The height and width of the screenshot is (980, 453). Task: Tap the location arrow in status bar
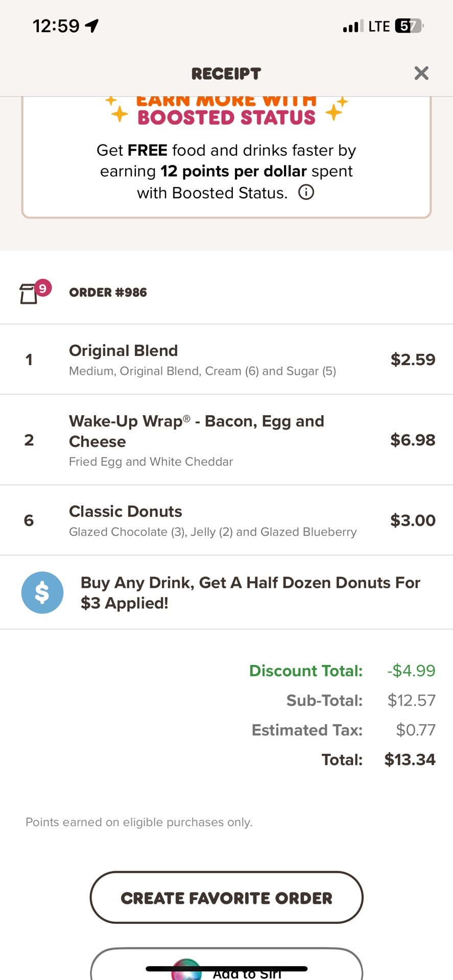click(x=92, y=26)
